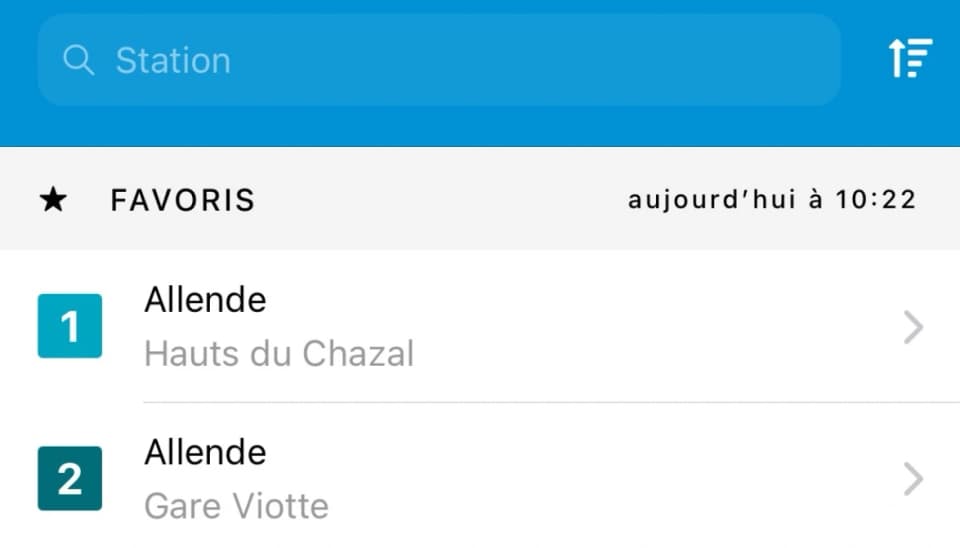
Task: Focus the Station search field
Action: [500, 60]
